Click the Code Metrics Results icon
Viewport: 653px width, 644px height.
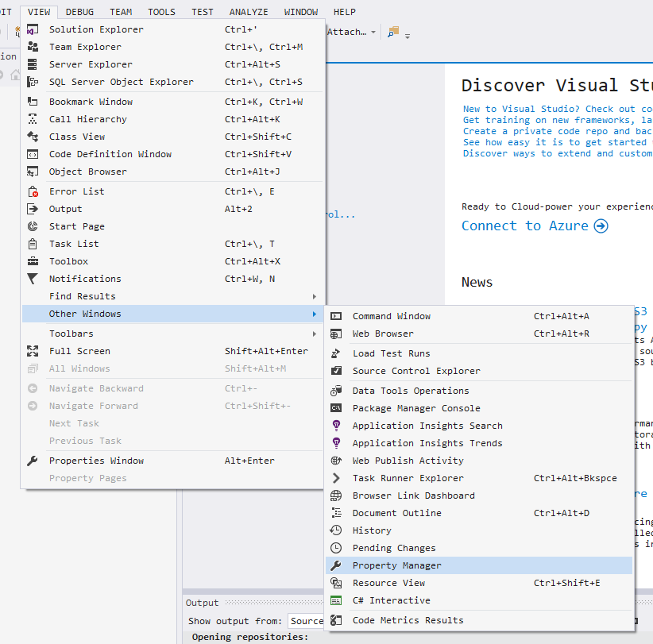coord(336,621)
